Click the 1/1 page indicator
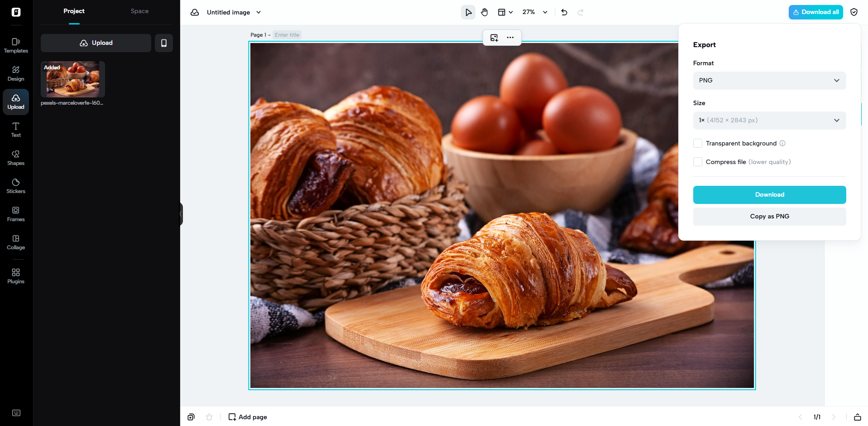This screenshot has width=868, height=426. [x=817, y=417]
